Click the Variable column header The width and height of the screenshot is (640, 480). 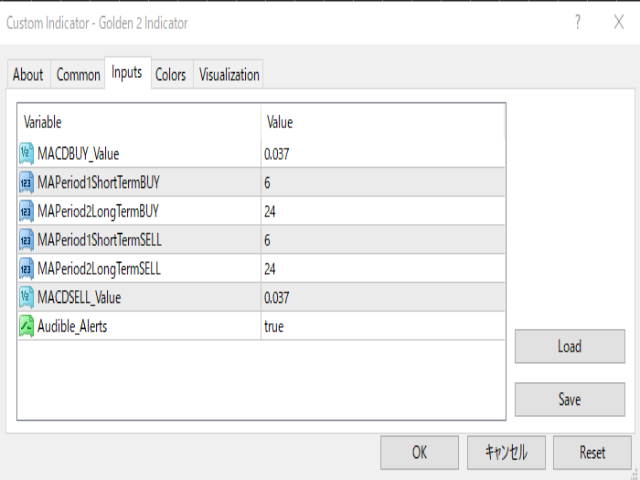tap(139, 122)
